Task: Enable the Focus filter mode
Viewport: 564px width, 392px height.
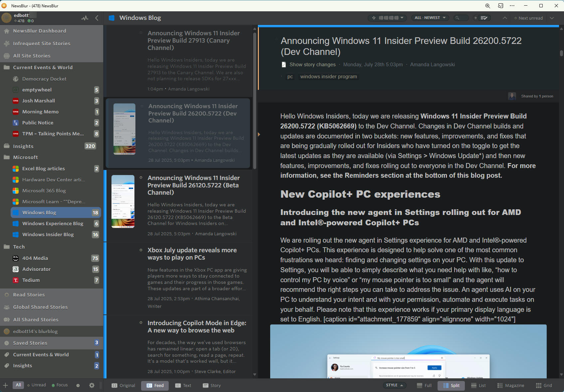Action: coord(60,385)
